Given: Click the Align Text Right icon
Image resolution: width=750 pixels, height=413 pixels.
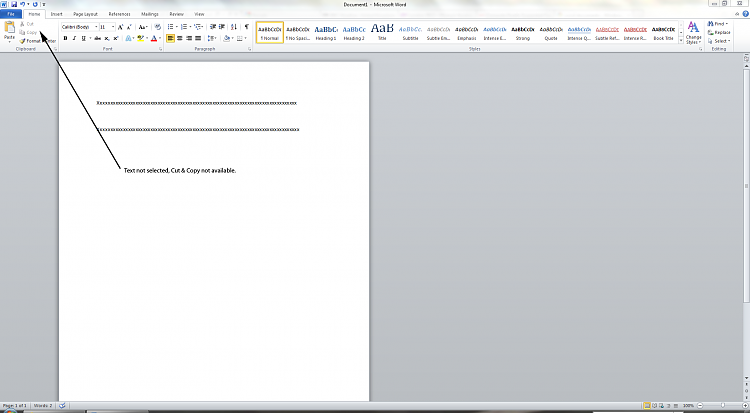Looking at the screenshot, I should click(189, 38).
